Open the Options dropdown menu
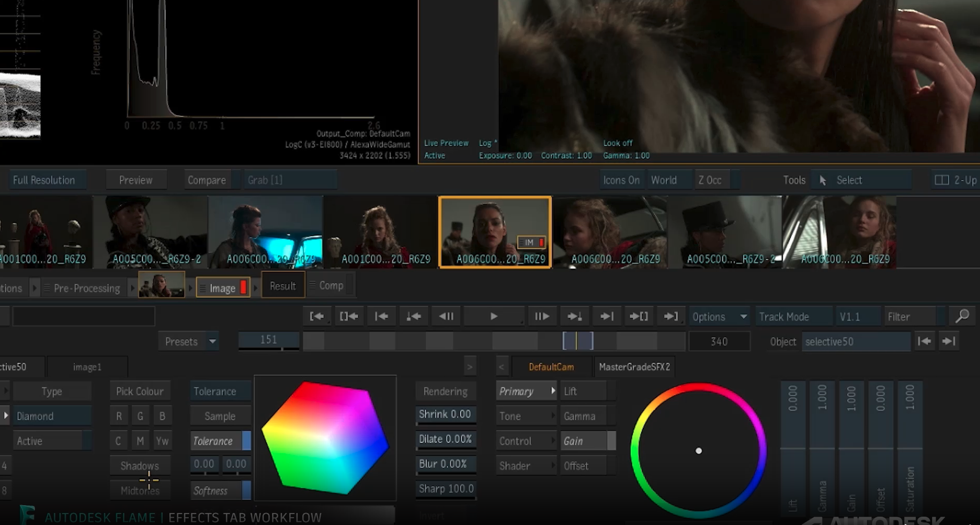 point(719,317)
